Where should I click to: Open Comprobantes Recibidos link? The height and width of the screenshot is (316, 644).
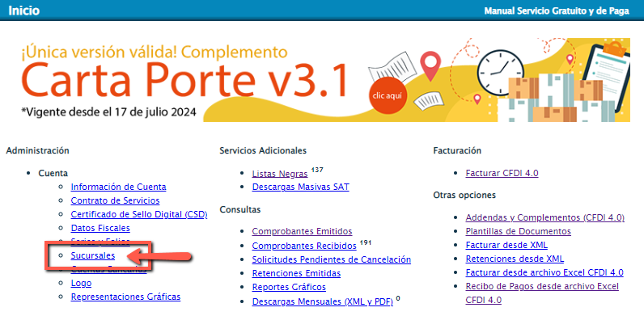[x=304, y=246]
